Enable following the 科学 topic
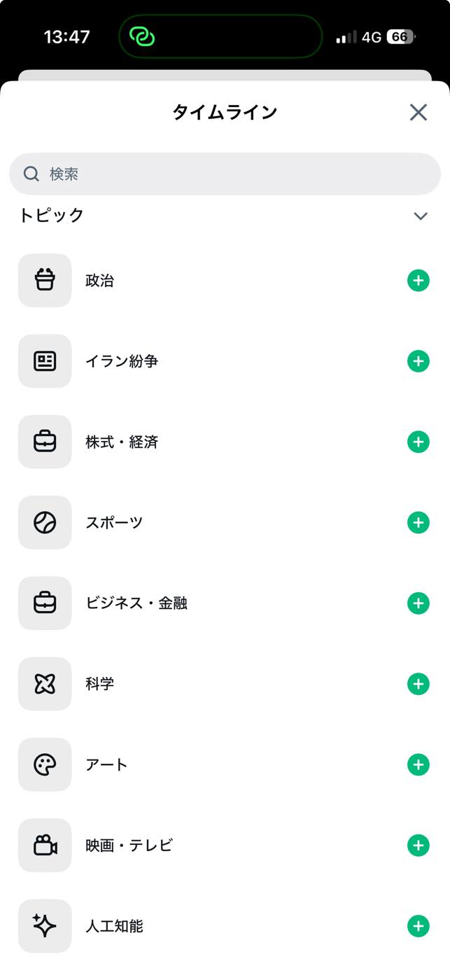450x980 pixels. [x=418, y=684]
